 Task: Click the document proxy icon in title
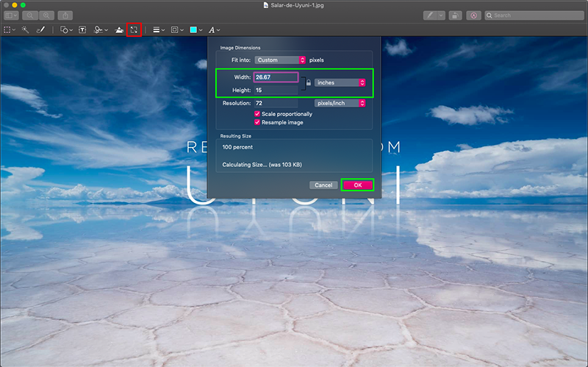tap(266, 5)
